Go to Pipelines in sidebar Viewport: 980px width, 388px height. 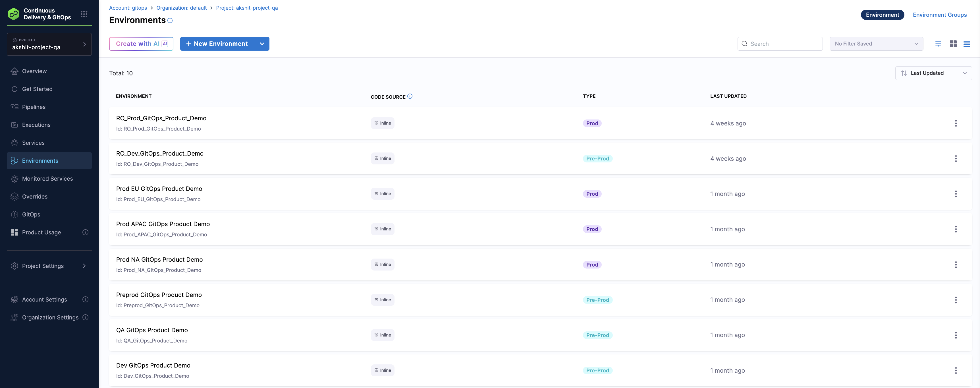pos(34,107)
